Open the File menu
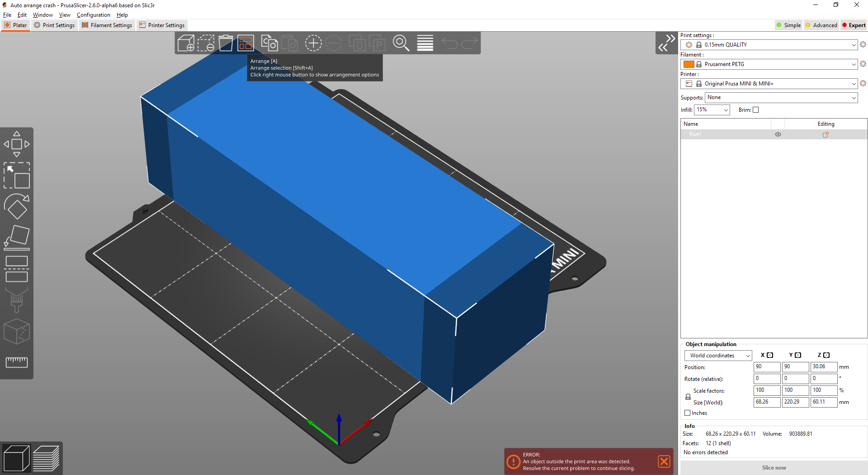This screenshot has height=475, width=868. (7, 15)
